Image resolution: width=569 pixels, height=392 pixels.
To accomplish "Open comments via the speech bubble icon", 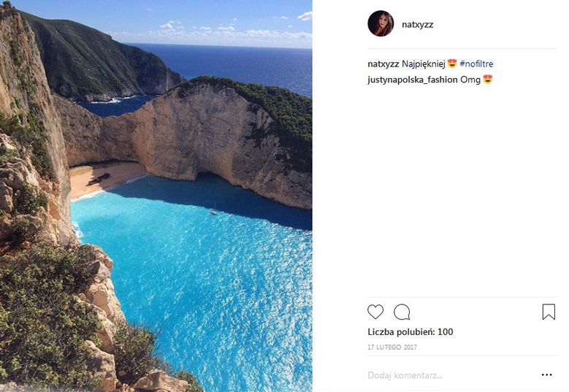I will [x=402, y=312].
